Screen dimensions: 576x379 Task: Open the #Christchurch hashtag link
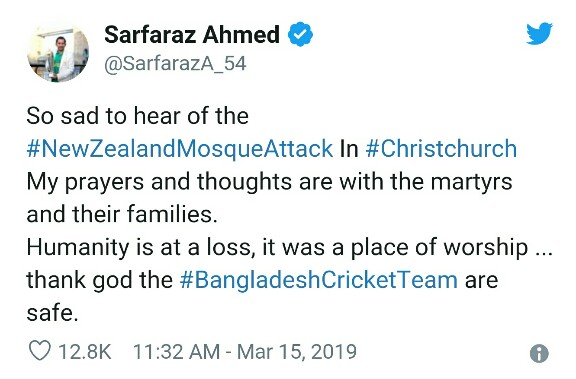click(x=441, y=148)
